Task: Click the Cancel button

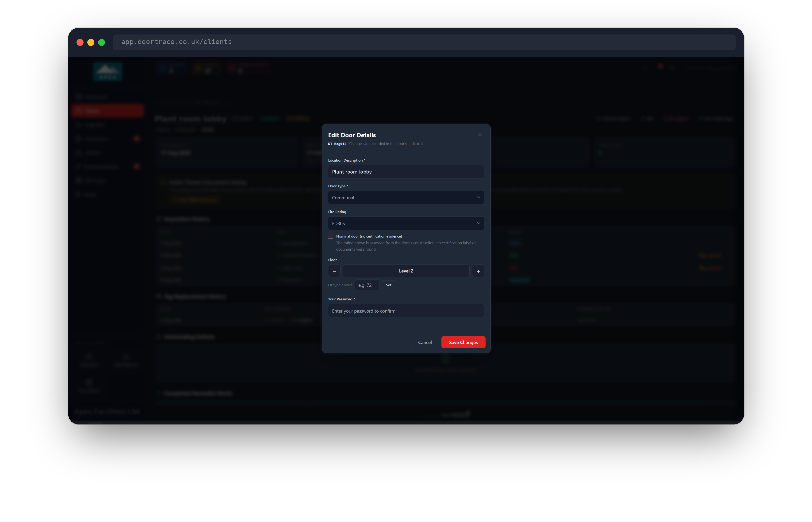Action: coord(425,342)
